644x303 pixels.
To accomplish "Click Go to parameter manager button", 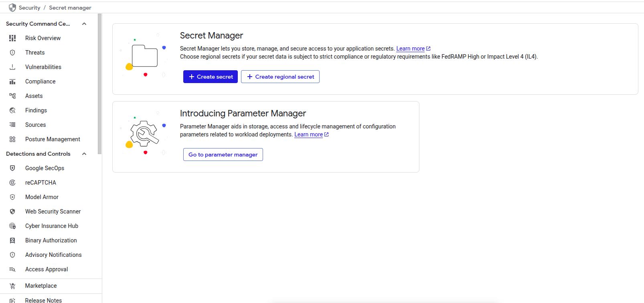I will pyautogui.click(x=223, y=155).
